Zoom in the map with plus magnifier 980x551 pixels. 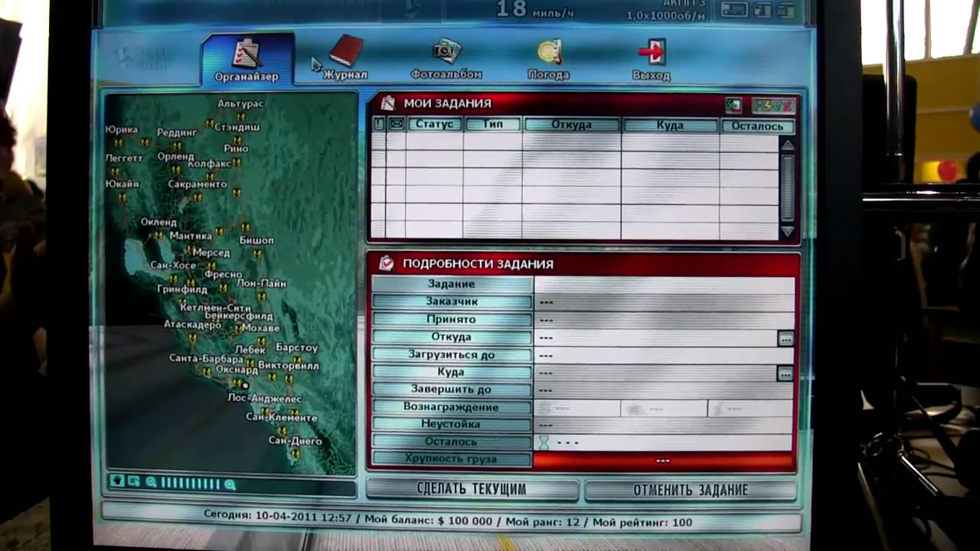[230, 484]
